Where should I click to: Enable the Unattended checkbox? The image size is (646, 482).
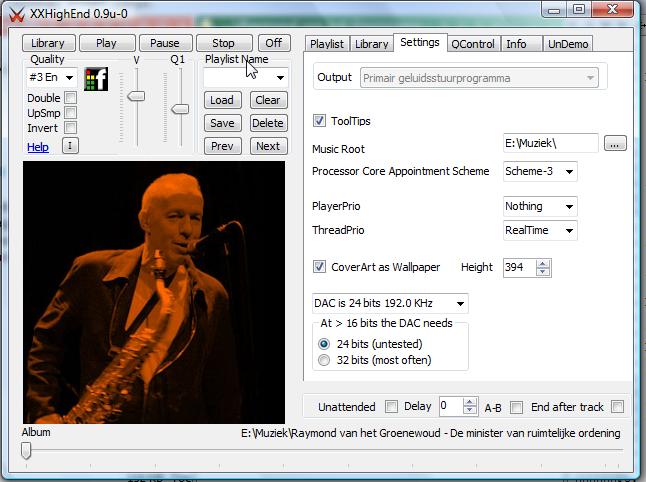(391, 407)
